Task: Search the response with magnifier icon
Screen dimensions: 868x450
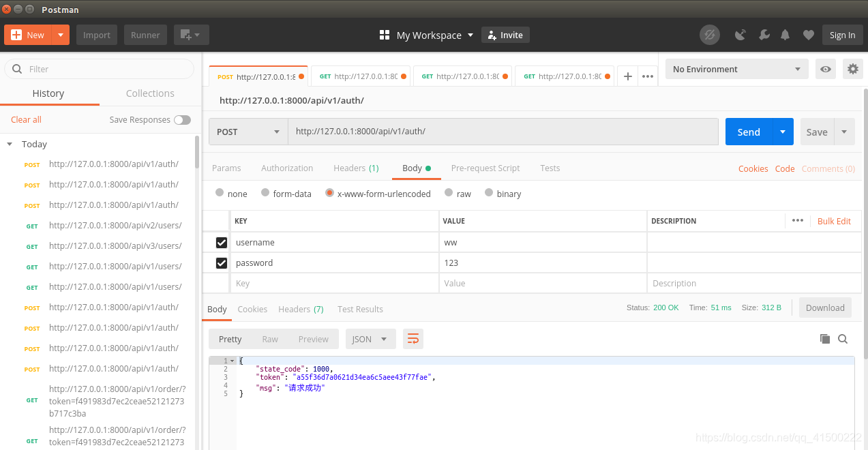Action: pos(843,339)
